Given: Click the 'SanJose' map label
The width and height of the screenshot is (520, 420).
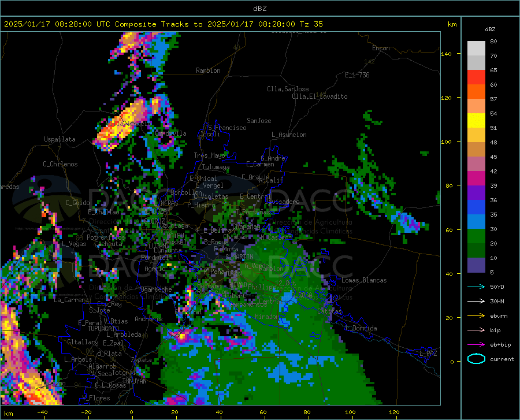Looking at the screenshot, I should coord(259,121).
